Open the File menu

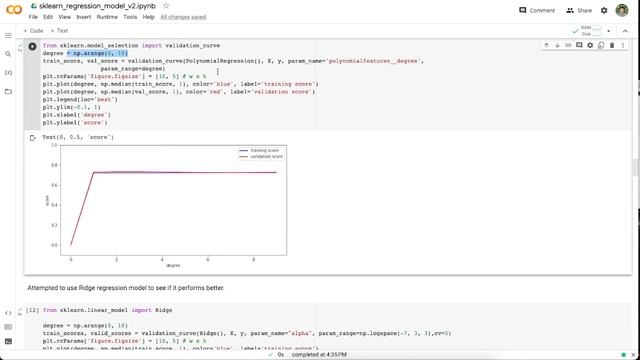(33, 17)
